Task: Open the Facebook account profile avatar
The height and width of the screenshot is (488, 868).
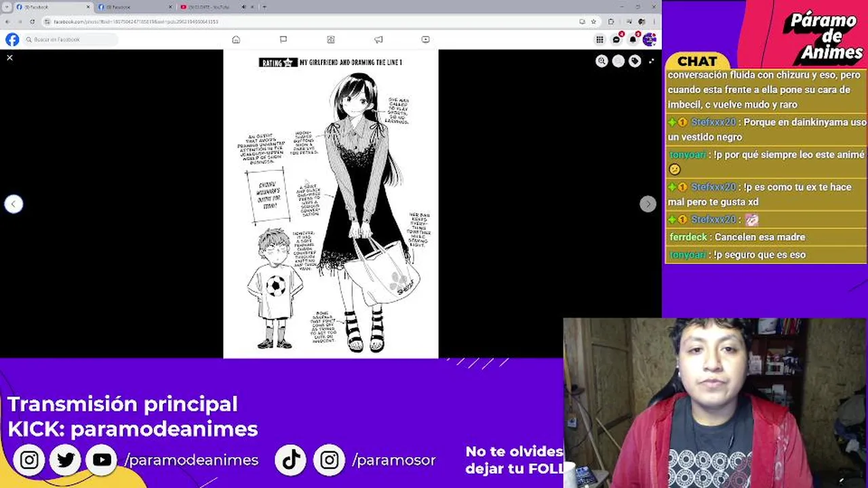Action: [x=650, y=39]
